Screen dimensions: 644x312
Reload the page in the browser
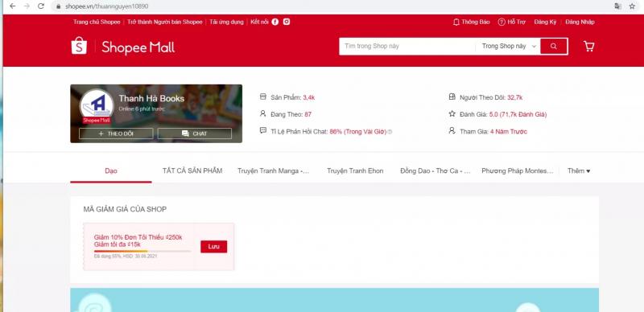point(41,6)
